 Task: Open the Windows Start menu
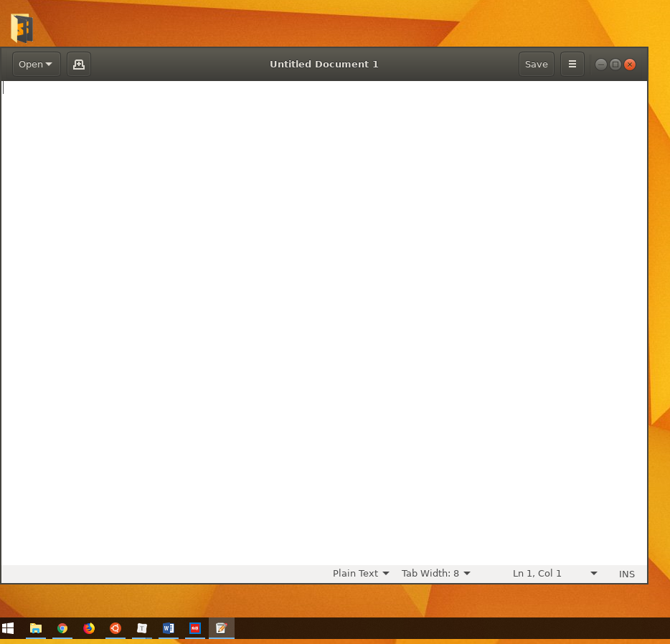tap(9, 628)
